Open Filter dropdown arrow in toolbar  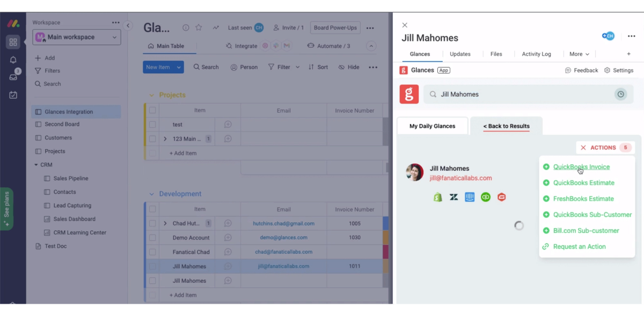point(298,67)
